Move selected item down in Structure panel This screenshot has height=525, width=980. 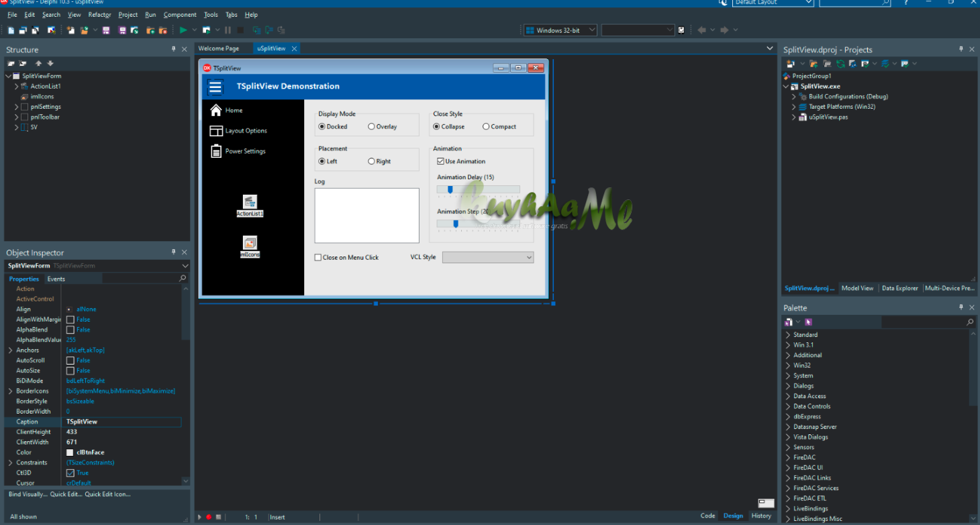(x=50, y=63)
